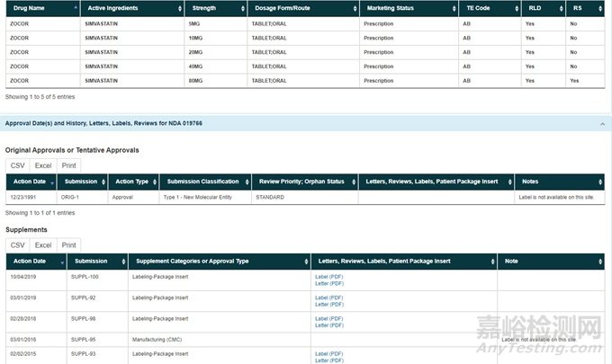Viewport: 612px width, 364px height.
Task: Export Original Approvals table as CSV
Action: tap(18, 165)
